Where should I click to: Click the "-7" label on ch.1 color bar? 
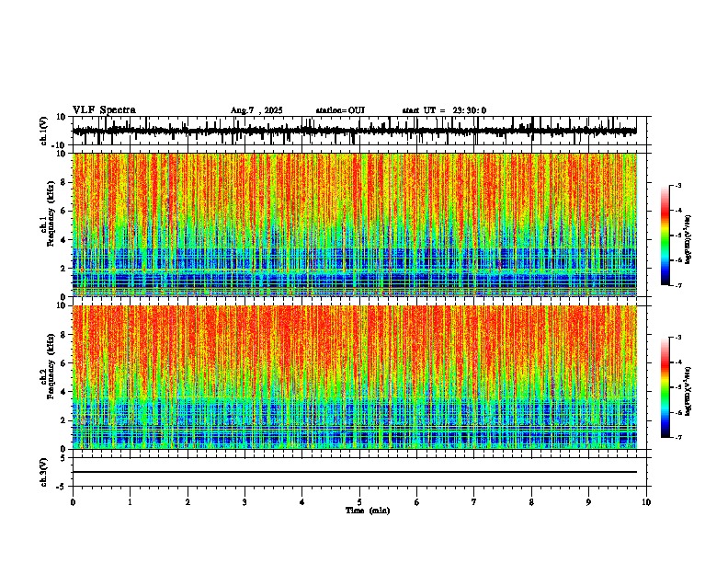677,285
